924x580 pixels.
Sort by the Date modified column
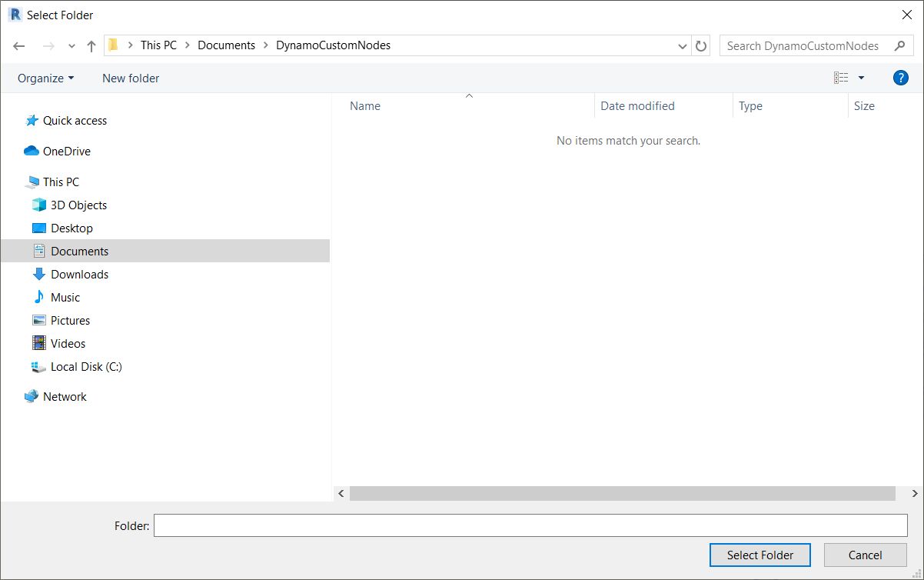(637, 106)
